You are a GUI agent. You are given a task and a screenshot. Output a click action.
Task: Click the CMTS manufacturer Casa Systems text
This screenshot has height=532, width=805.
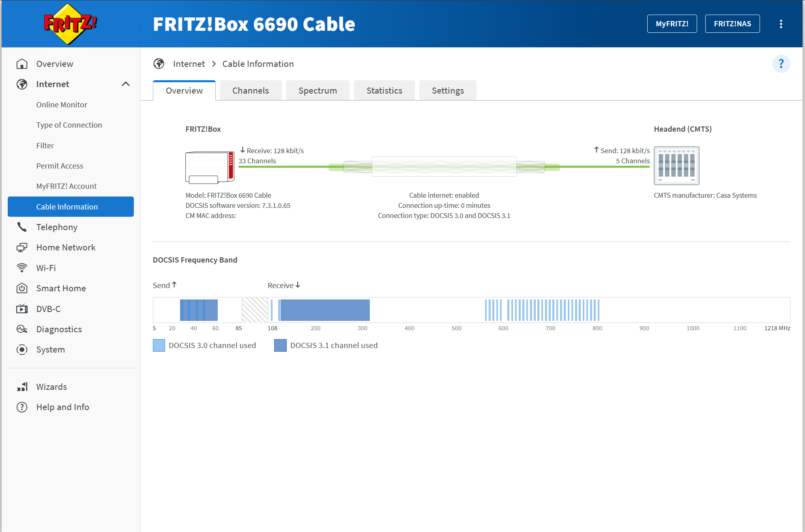705,195
